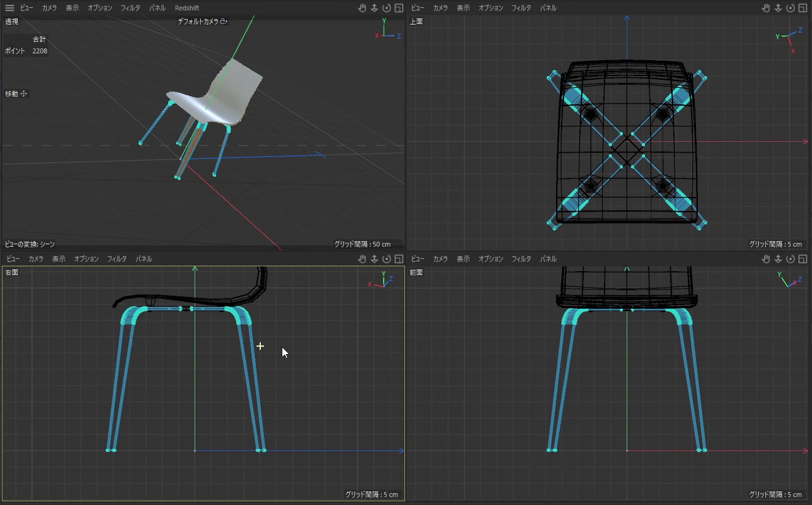
Task: Click the ビューの変換: シーン status text
Action: pyautogui.click(x=30, y=244)
